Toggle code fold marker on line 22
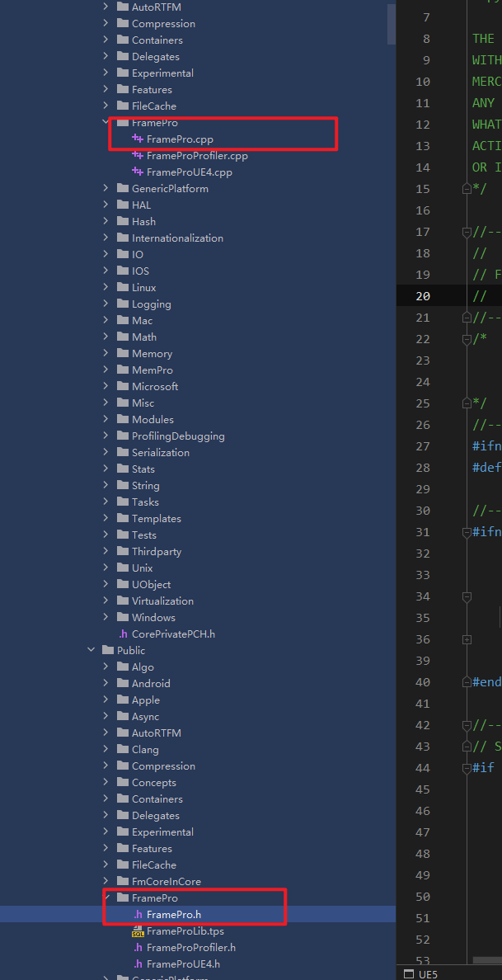 point(467,339)
